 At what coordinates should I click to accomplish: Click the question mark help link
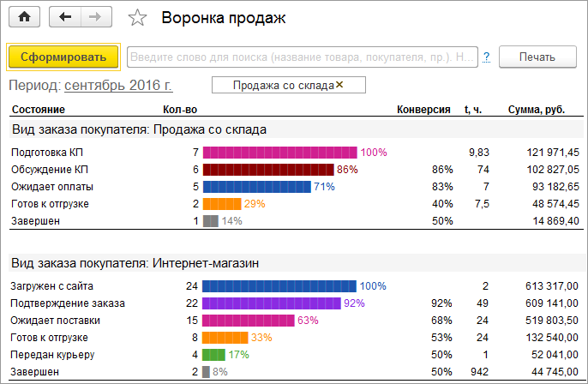pos(486,57)
